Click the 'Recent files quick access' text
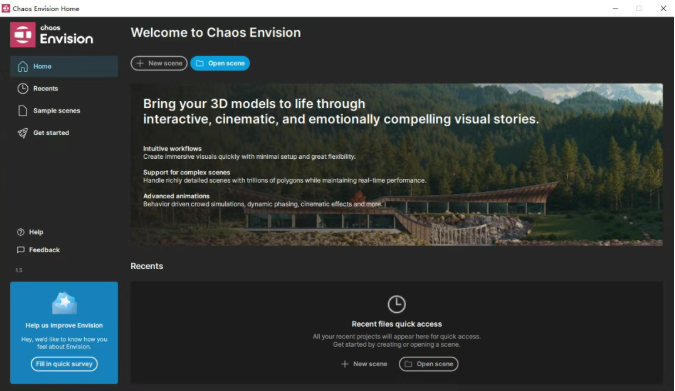This screenshot has width=675, height=391. [x=396, y=324]
